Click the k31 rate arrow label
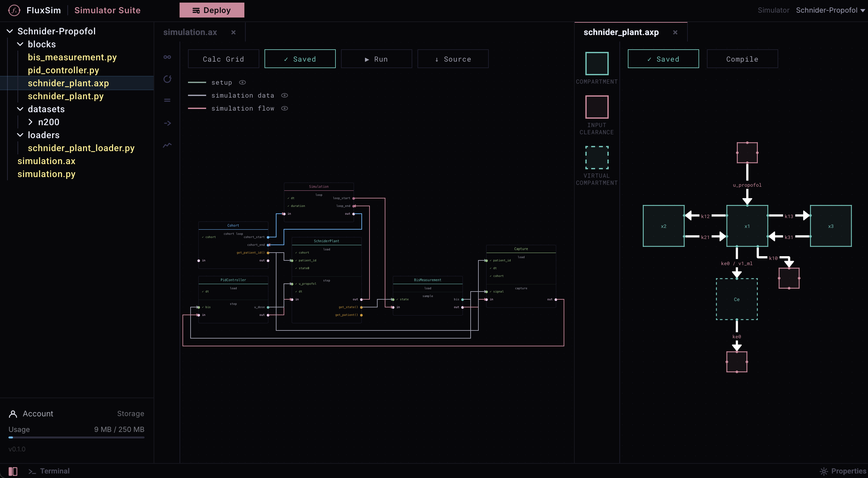868x478 pixels. click(789, 237)
